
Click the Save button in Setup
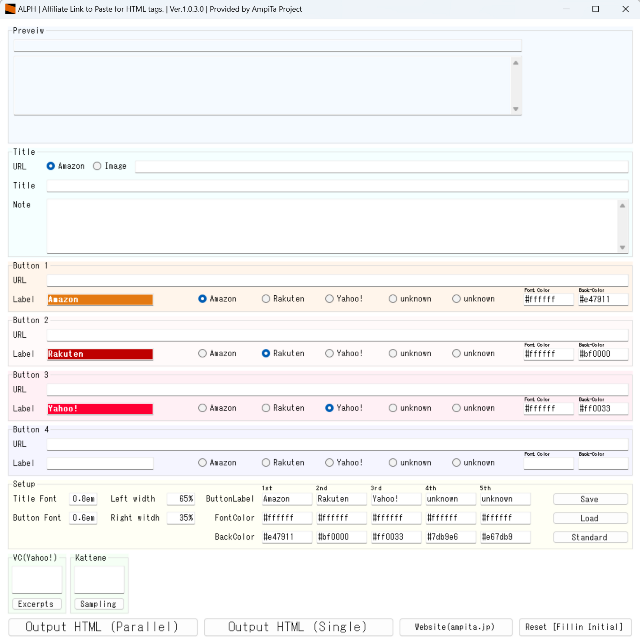[x=590, y=499]
